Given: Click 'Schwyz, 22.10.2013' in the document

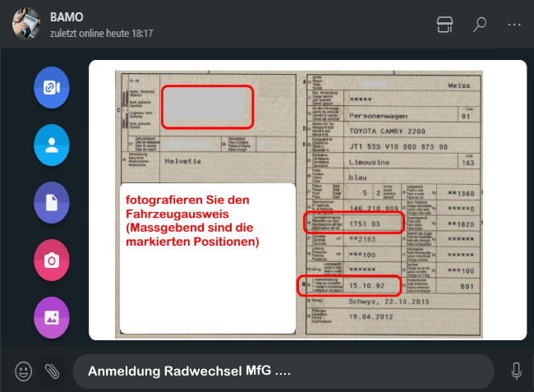Looking at the screenshot, I should [x=389, y=302].
